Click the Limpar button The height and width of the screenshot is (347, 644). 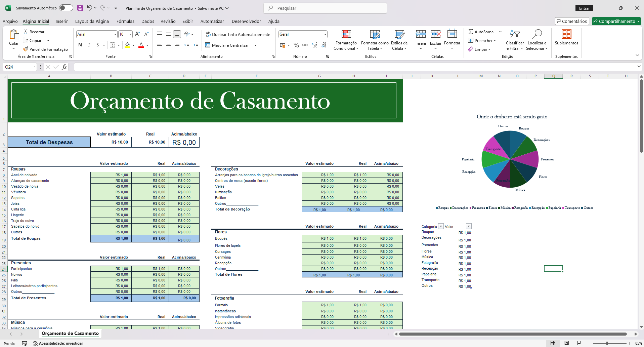(x=479, y=49)
